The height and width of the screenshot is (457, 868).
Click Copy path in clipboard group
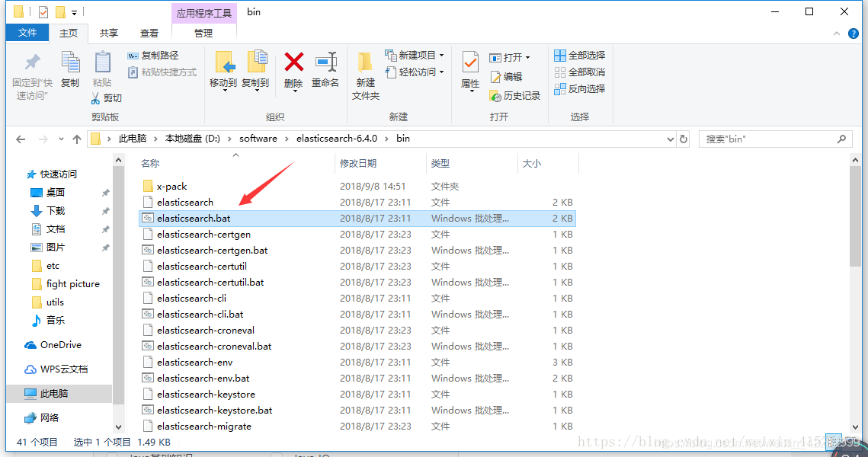coord(153,56)
